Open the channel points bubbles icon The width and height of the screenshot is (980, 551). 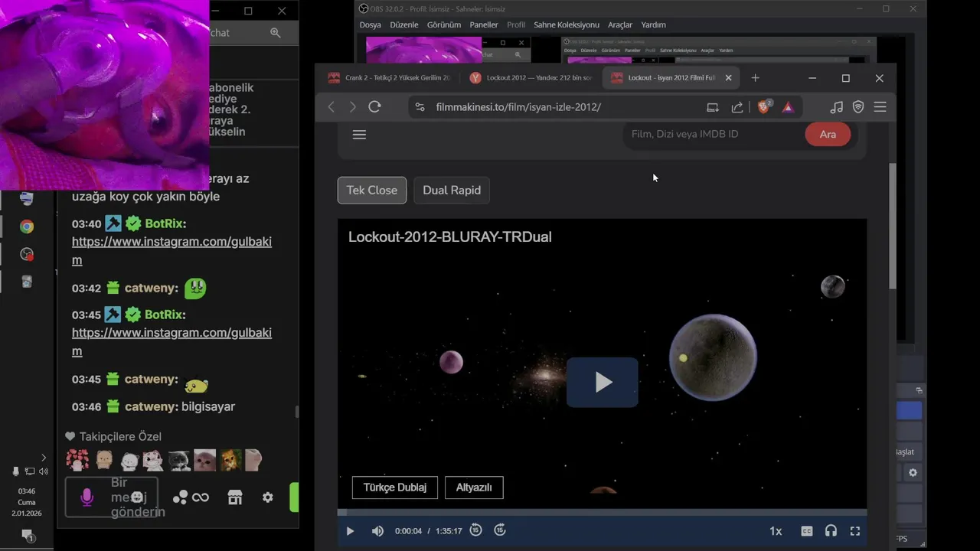click(x=180, y=497)
